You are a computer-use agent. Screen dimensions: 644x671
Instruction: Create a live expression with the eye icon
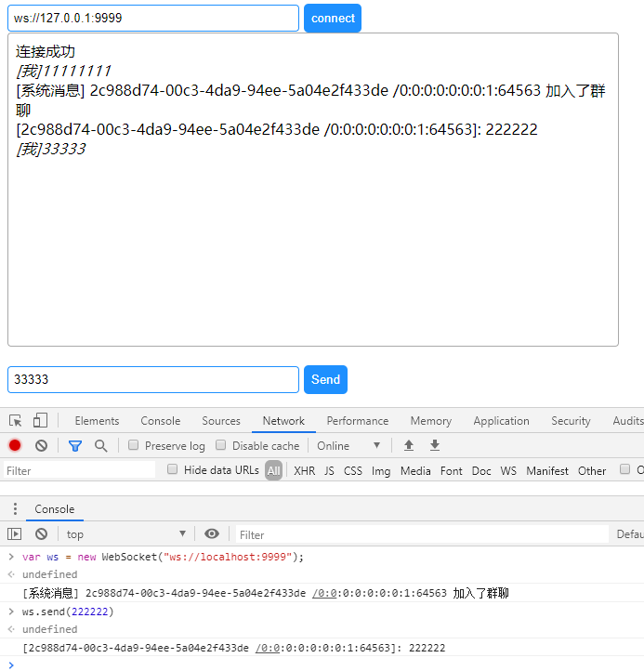pyautogui.click(x=212, y=533)
